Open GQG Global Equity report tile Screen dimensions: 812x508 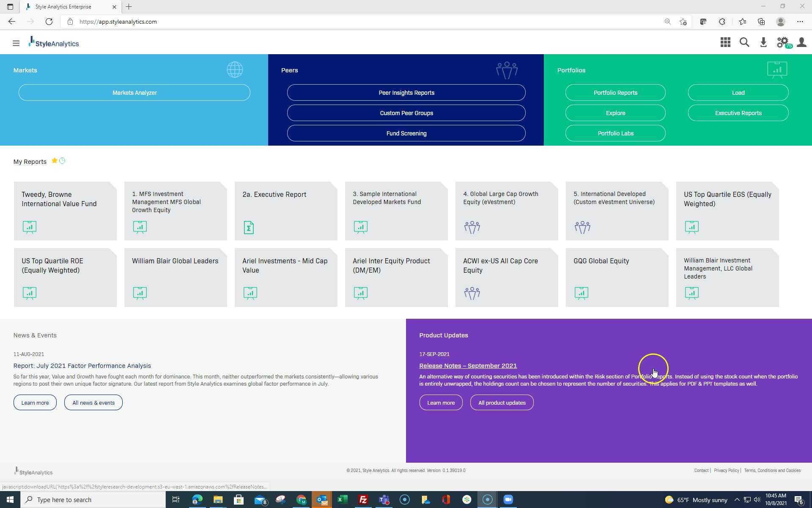click(617, 277)
